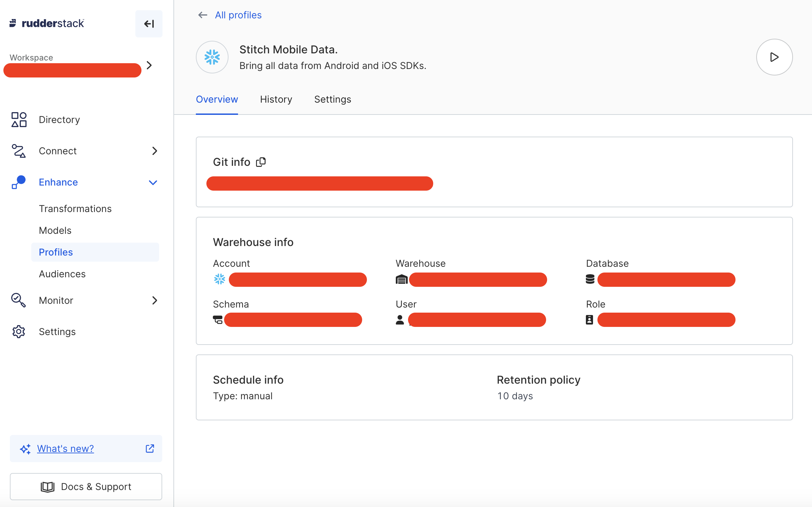This screenshot has width=812, height=507.
Task: Click the back arrow next to All profiles
Action: point(203,15)
